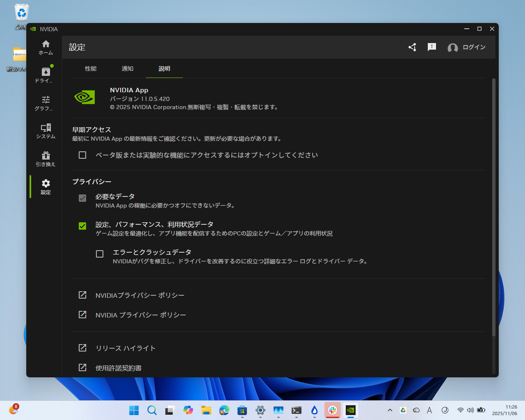This screenshot has height=420, width=525.
Task: Select the 設定 gear icon in the sidebar
Action: (46, 186)
